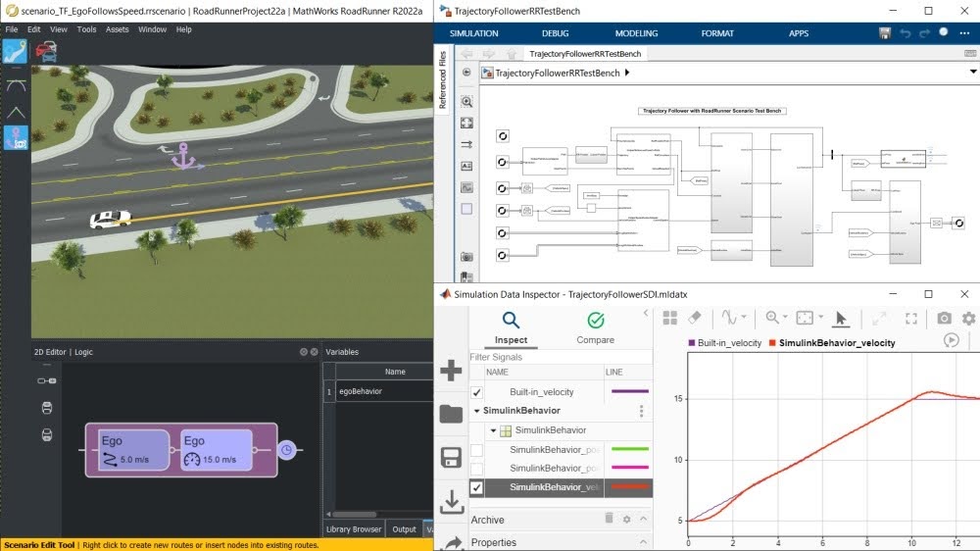Expand the Properties panel chevron
Image resolution: width=980 pixels, height=551 pixels.
[643, 542]
